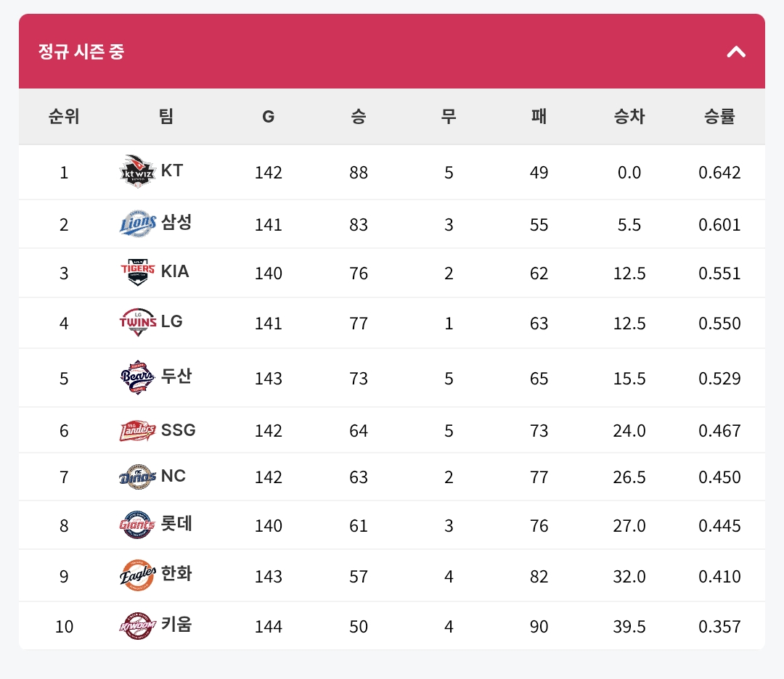Click the Doosan Bears team logo
The image size is (784, 679).
(137, 377)
